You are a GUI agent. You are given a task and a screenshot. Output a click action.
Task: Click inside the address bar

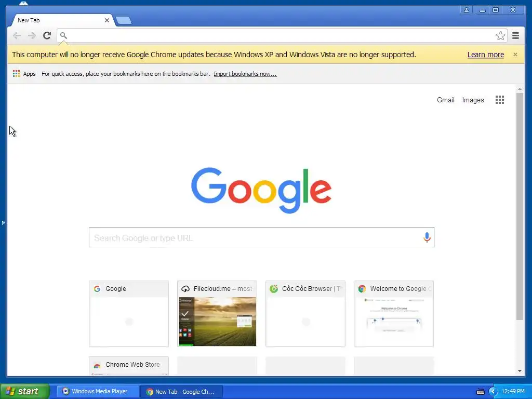pos(282,36)
